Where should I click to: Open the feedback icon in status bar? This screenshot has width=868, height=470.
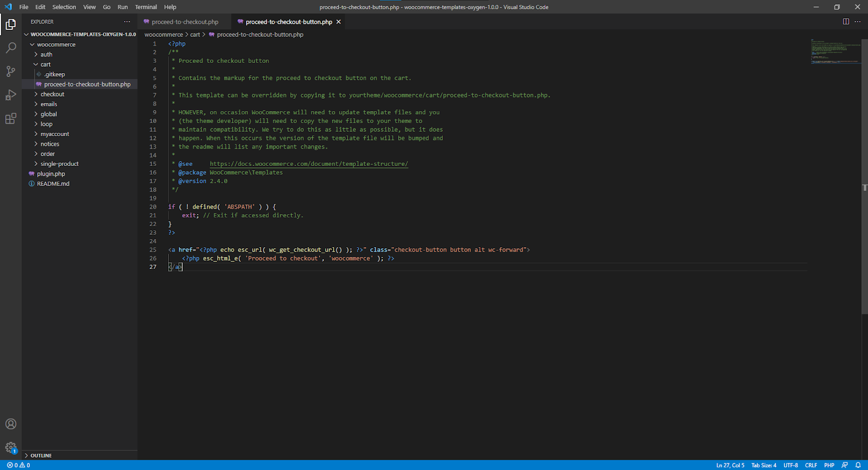845,465
